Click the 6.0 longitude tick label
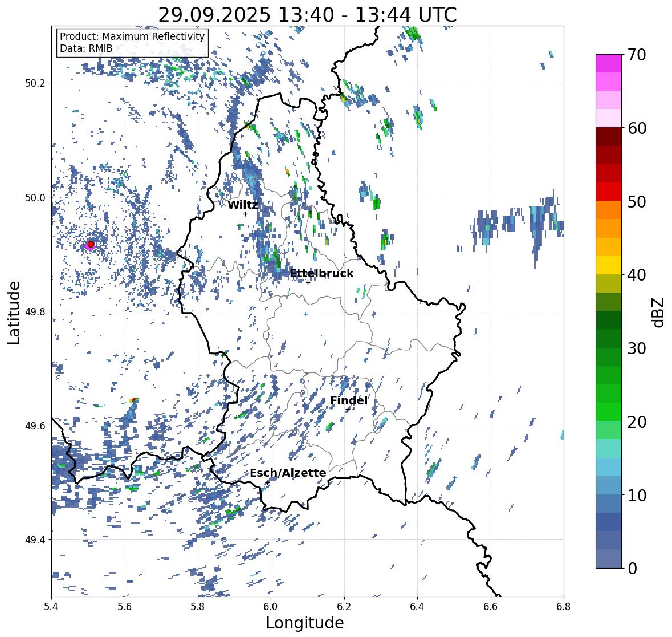 (271, 607)
